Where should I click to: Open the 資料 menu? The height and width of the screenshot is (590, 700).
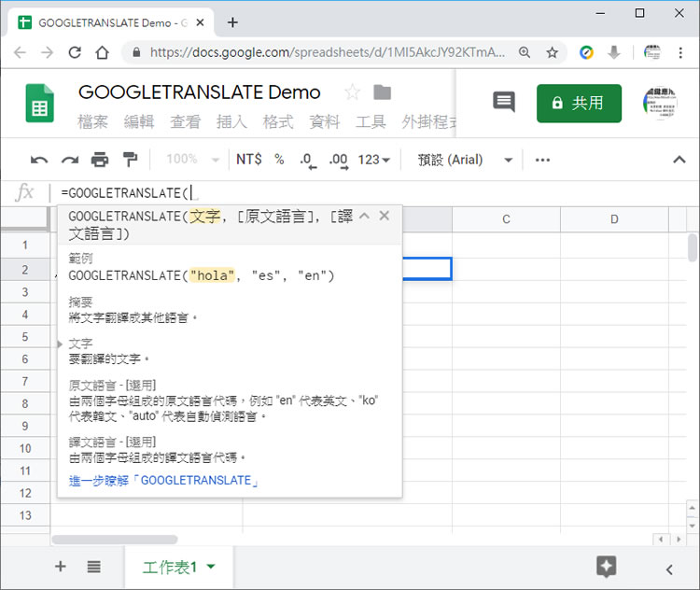click(x=325, y=121)
